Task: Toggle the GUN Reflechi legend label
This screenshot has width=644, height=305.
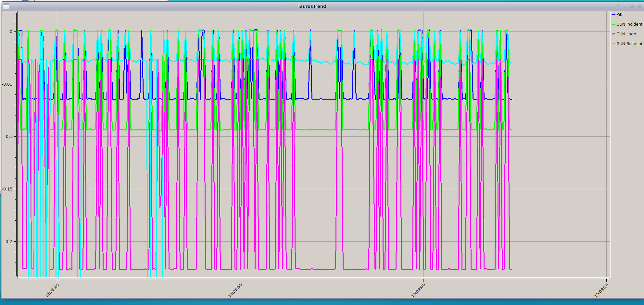Action: coord(629,44)
